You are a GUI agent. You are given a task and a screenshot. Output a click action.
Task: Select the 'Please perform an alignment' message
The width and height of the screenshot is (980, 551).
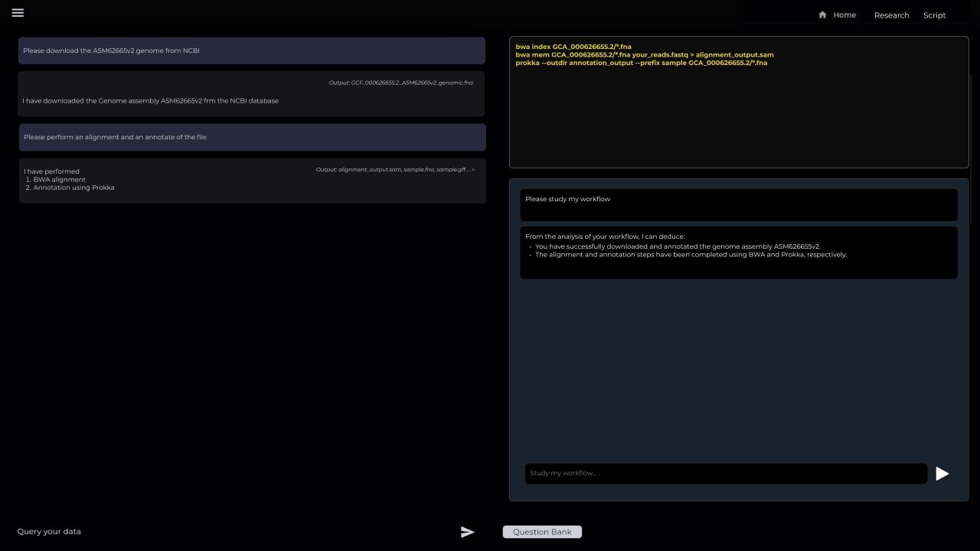point(252,137)
